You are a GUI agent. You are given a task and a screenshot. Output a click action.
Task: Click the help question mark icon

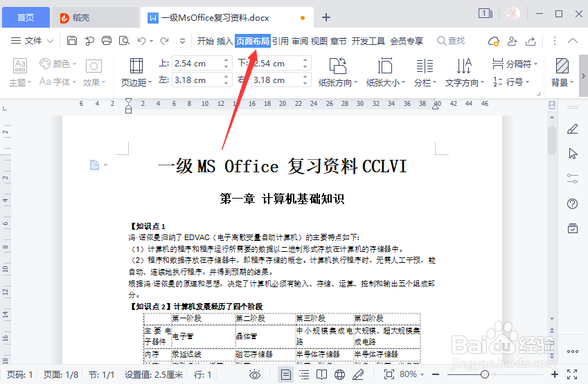[573, 204]
